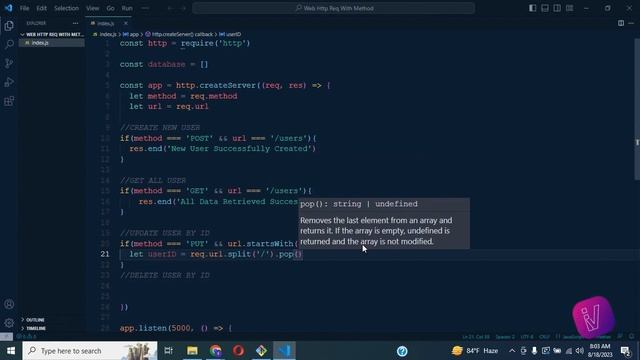
Task: Collapse the WEB HTTP REQ WITH MET folder
Action: tap(52, 34)
